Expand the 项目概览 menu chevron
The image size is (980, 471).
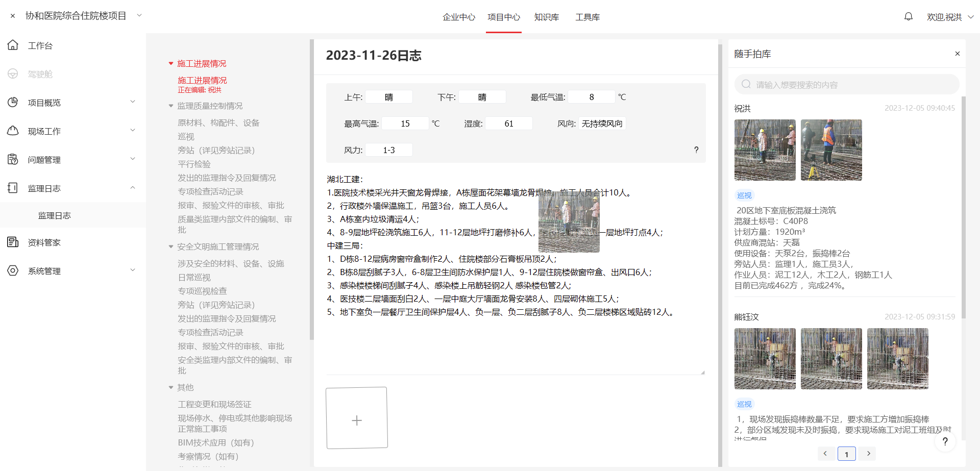pyautogui.click(x=133, y=102)
